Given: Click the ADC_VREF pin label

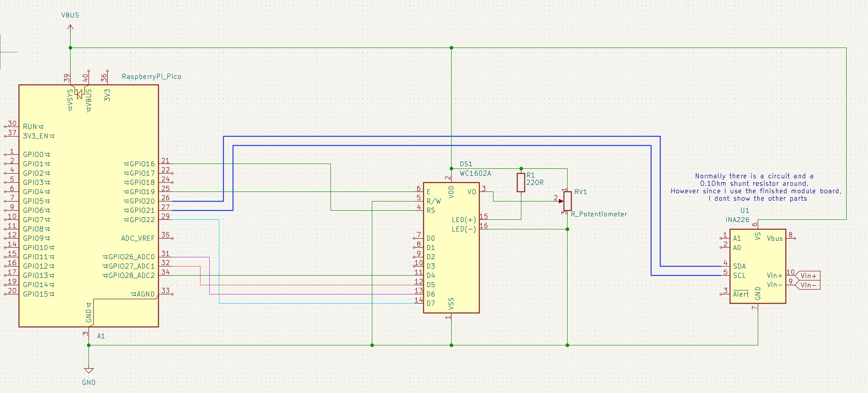Looking at the screenshot, I should tap(138, 237).
